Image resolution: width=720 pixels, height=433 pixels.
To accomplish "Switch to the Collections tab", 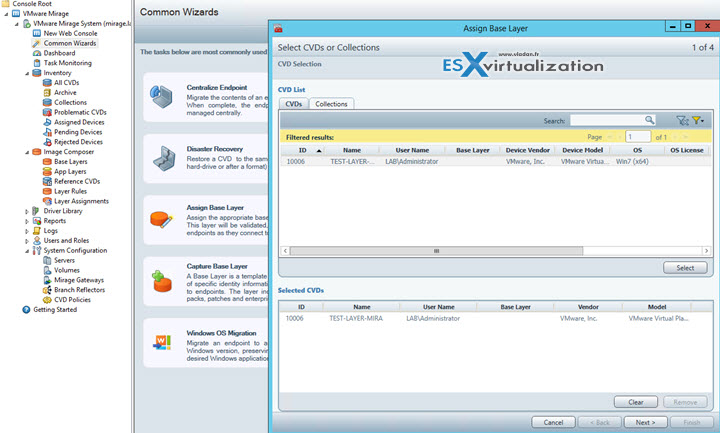I will tap(332, 104).
